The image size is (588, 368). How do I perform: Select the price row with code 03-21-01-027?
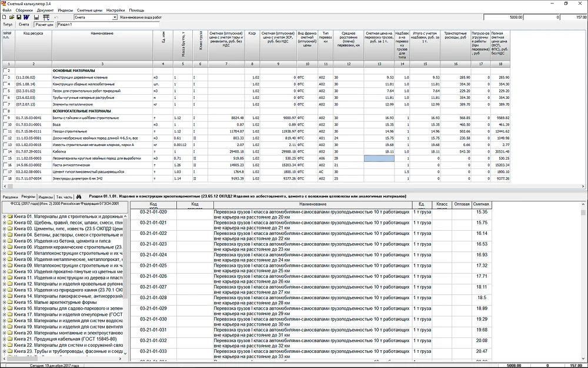point(311,290)
